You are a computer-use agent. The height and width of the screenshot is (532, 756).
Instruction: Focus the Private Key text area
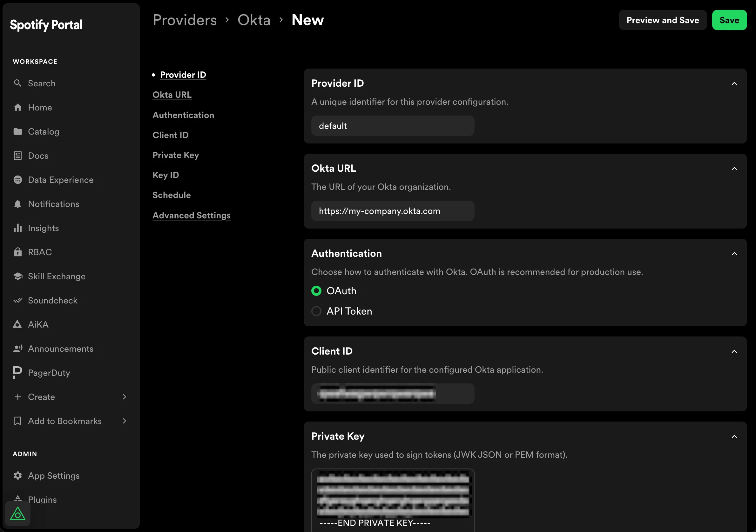393,500
